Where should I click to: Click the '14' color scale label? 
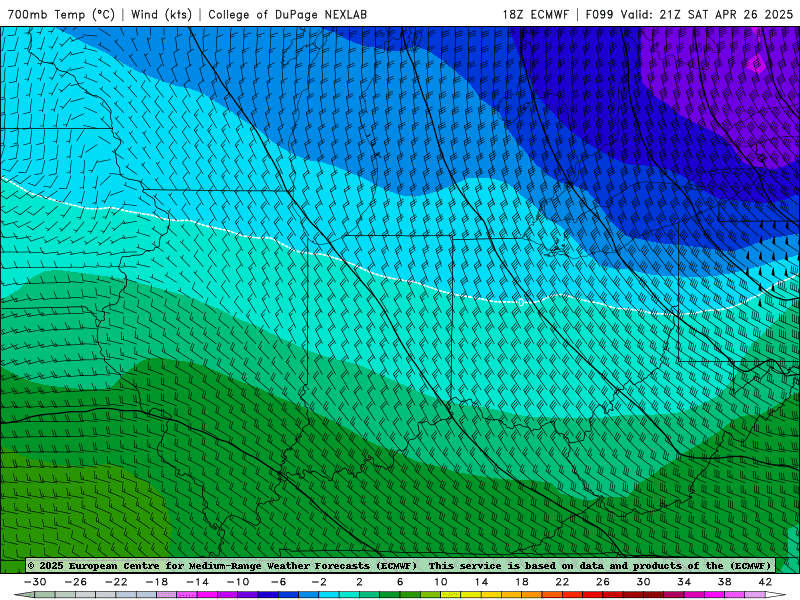pos(481,582)
